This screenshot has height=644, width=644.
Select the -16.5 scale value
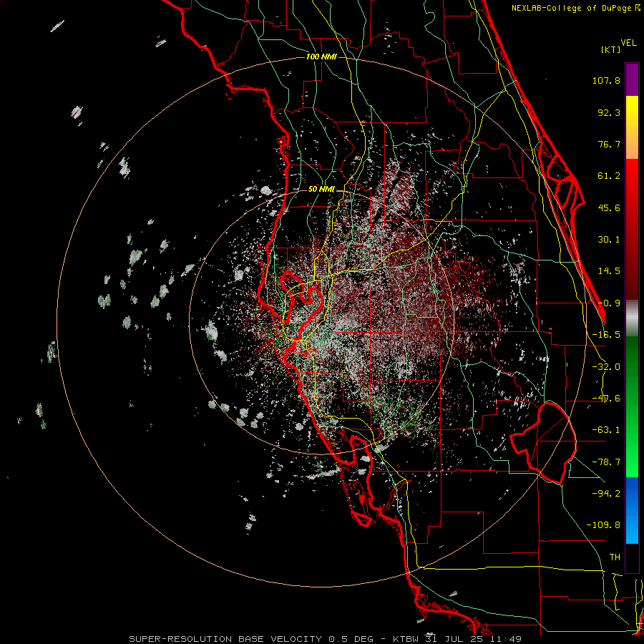[x=606, y=335]
